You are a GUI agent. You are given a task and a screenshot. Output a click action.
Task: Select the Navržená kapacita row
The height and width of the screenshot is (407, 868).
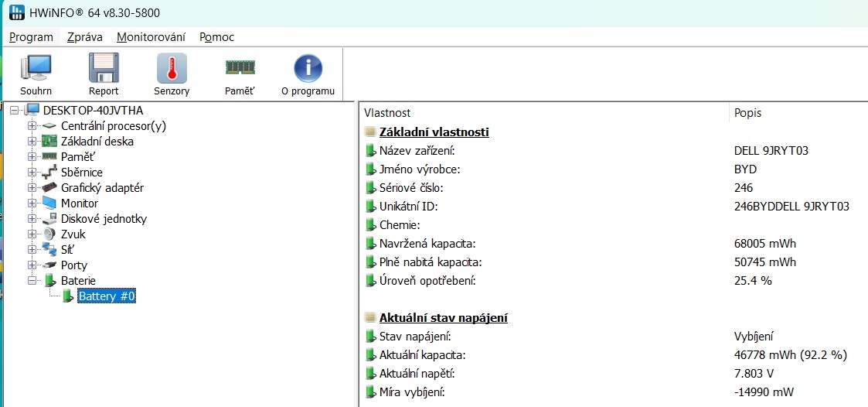tap(427, 244)
